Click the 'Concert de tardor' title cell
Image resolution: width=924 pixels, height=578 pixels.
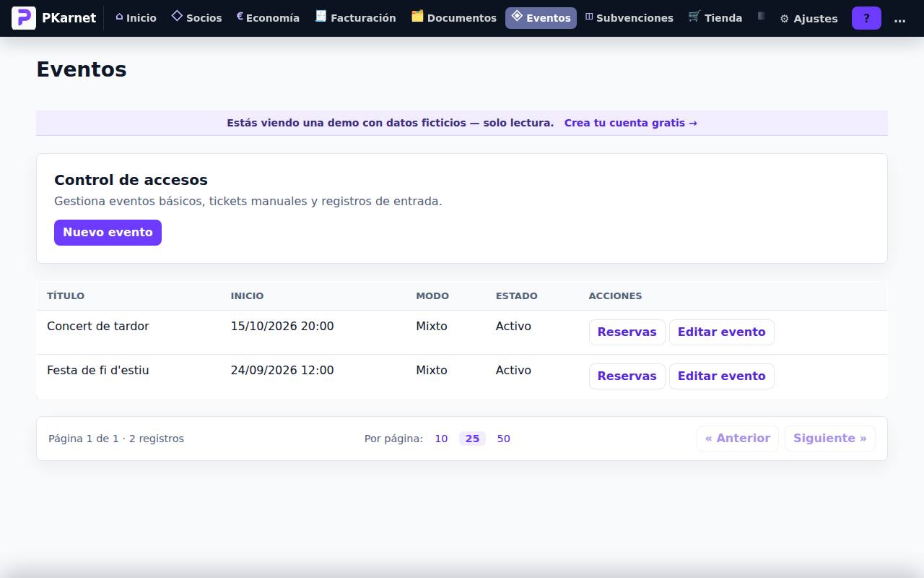click(x=98, y=327)
